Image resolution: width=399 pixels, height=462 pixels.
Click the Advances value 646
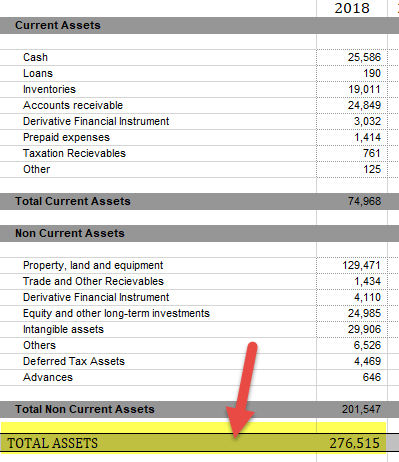(372, 377)
